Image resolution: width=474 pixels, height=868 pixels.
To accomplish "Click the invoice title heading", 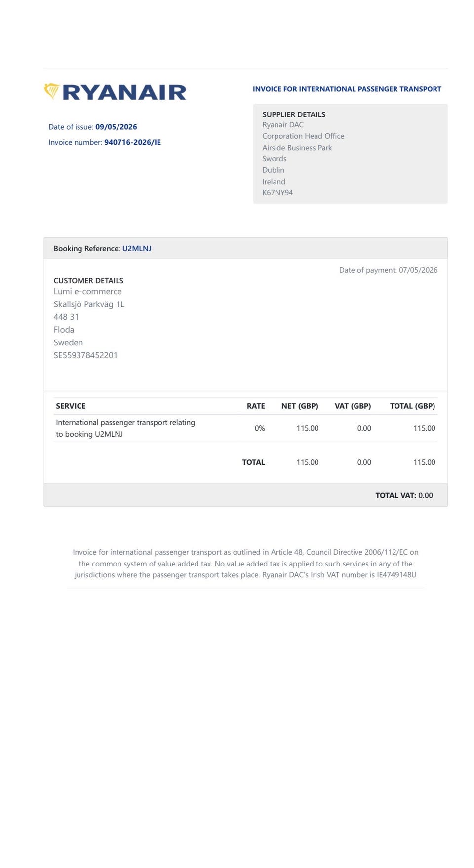I will (347, 89).
